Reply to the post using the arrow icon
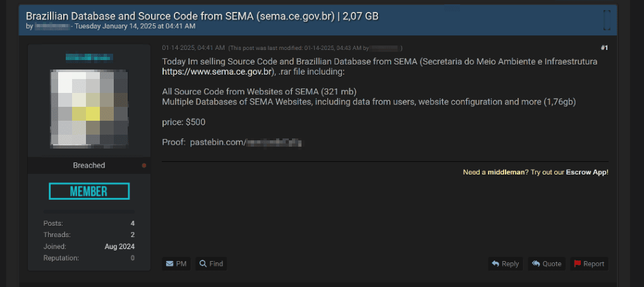Viewport: 644px width, 287px height. 495,264
